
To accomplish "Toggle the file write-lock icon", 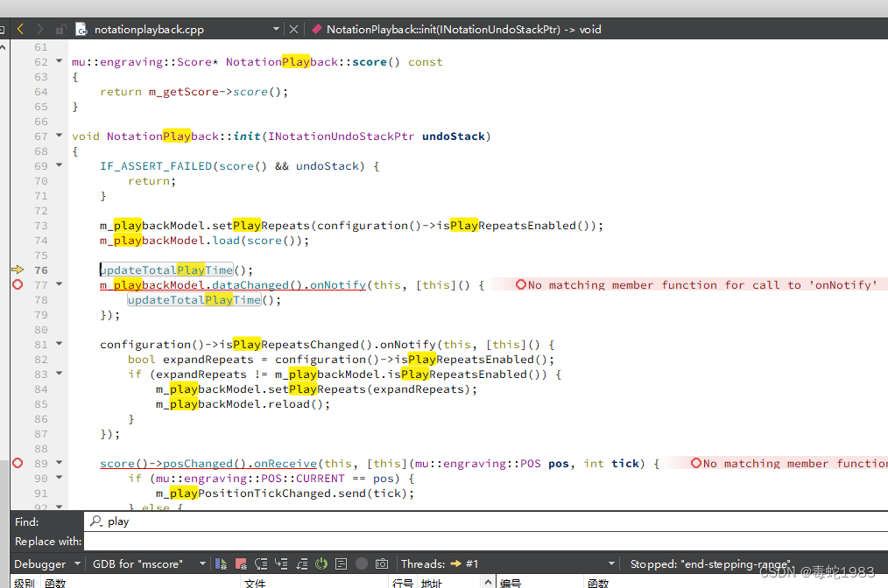I will (x=60, y=29).
